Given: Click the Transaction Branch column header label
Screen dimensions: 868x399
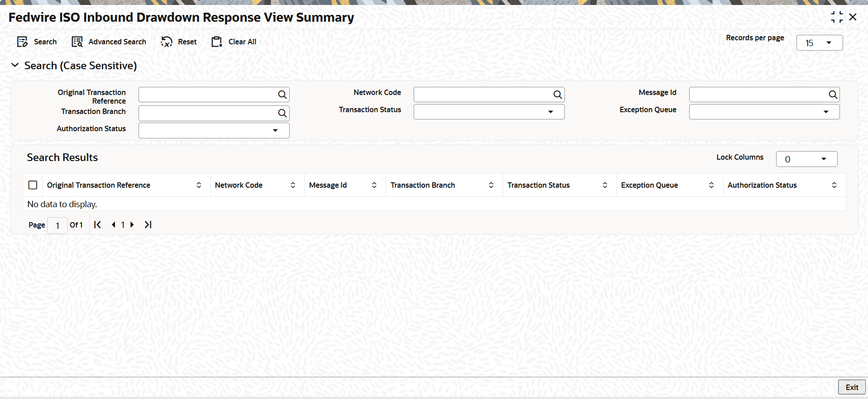Looking at the screenshot, I should 423,185.
